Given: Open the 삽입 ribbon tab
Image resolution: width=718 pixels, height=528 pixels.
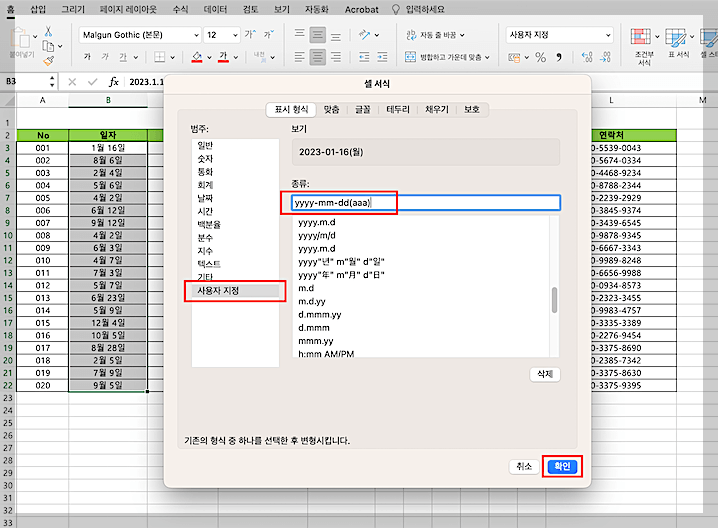Looking at the screenshot, I should [38, 9].
